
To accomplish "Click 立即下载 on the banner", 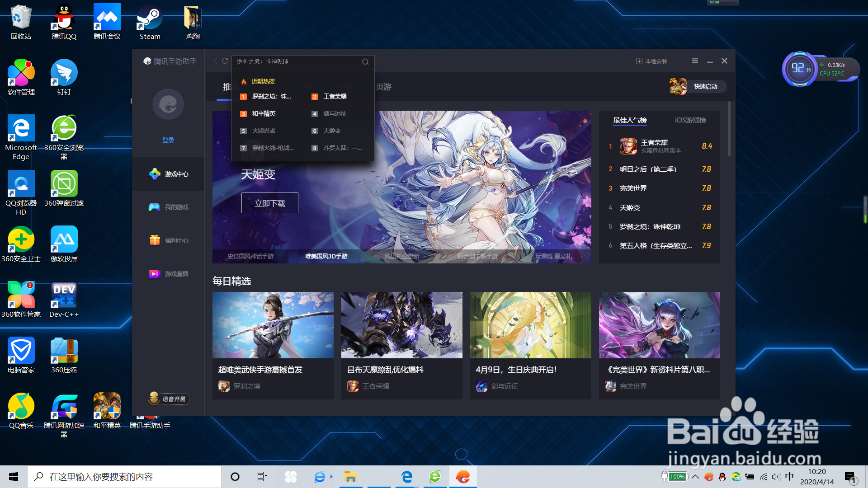I will click(269, 203).
